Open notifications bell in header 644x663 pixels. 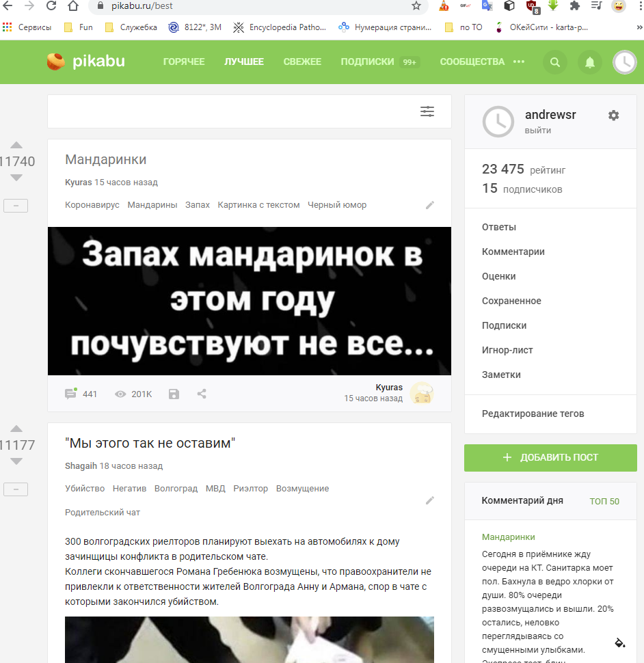coord(589,62)
